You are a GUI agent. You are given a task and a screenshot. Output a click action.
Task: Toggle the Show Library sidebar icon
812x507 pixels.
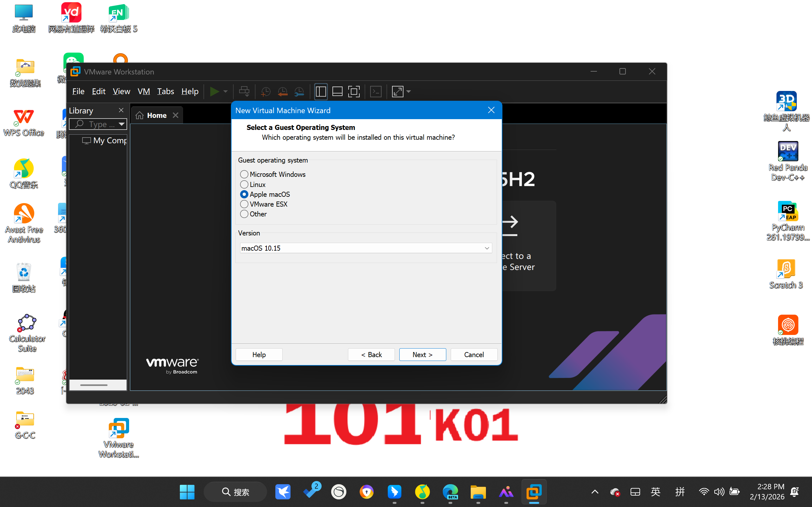point(321,91)
